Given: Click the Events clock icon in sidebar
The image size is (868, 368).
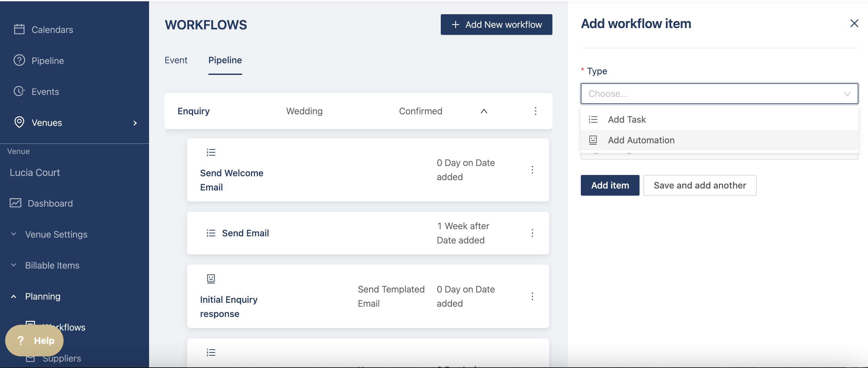Looking at the screenshot, I should (19, 91).
